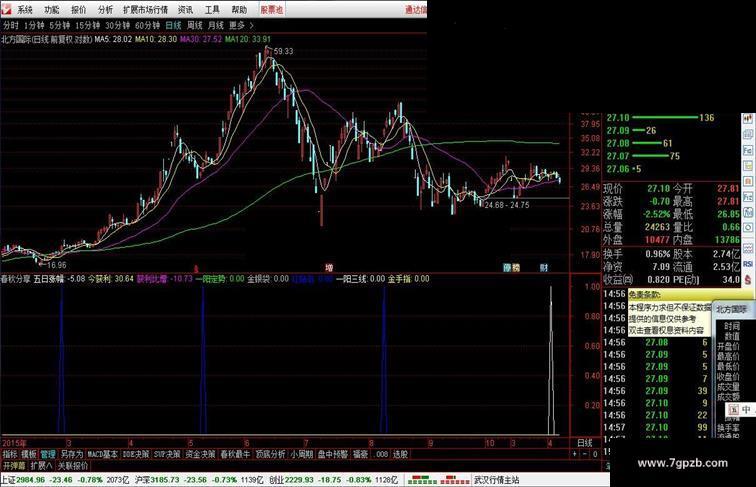Select the 资金决策 template
The image size is (756, 487).
[x=201, y=454]
